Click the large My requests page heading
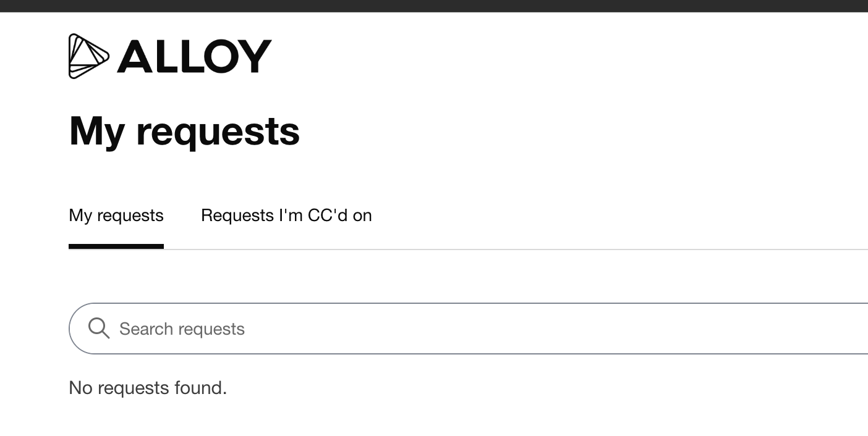This screenshot has height=436, width=868. (x=184, y=131)
